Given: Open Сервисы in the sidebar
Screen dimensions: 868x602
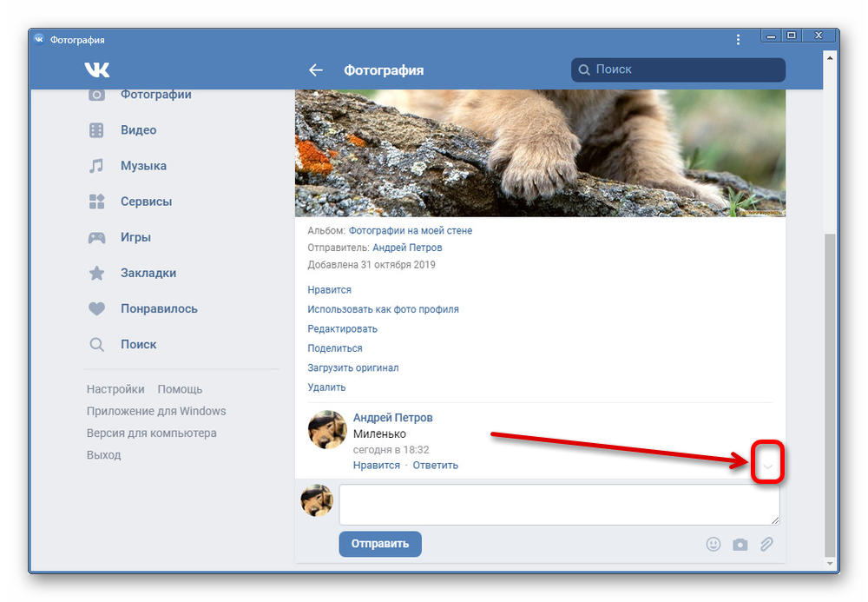Looking at the screenshot, I should pyautogui.click(x=146, y=202).
